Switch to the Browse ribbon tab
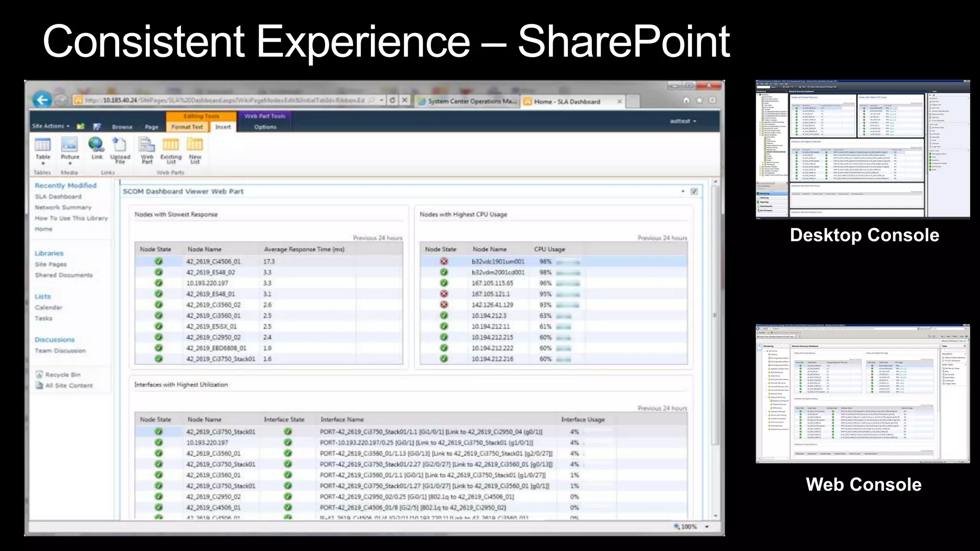 [x=122, y=127]
